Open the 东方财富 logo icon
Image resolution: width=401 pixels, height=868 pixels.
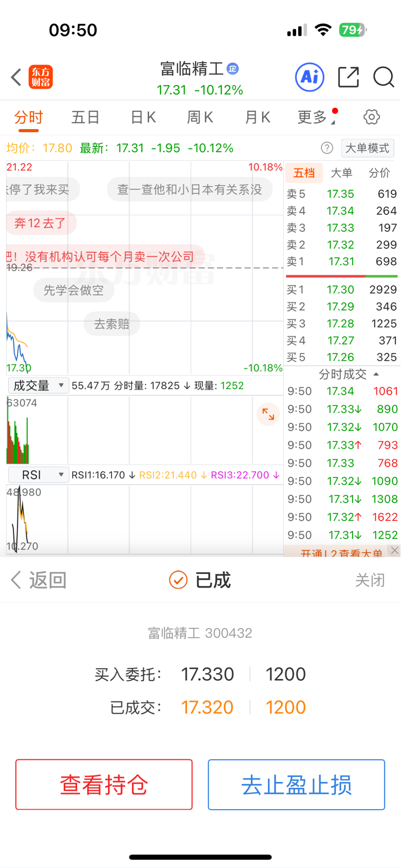point(41,77)
